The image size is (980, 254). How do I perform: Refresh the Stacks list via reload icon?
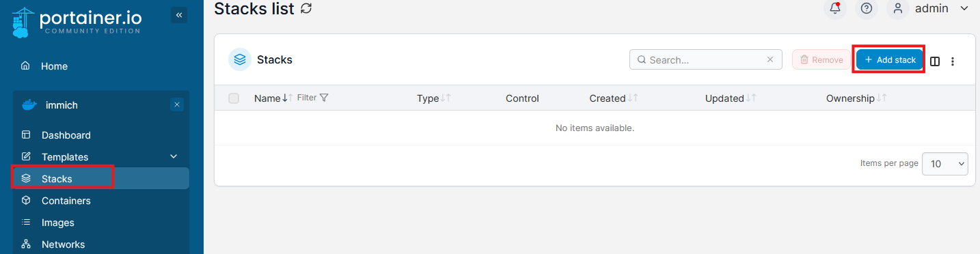[306, 9]
